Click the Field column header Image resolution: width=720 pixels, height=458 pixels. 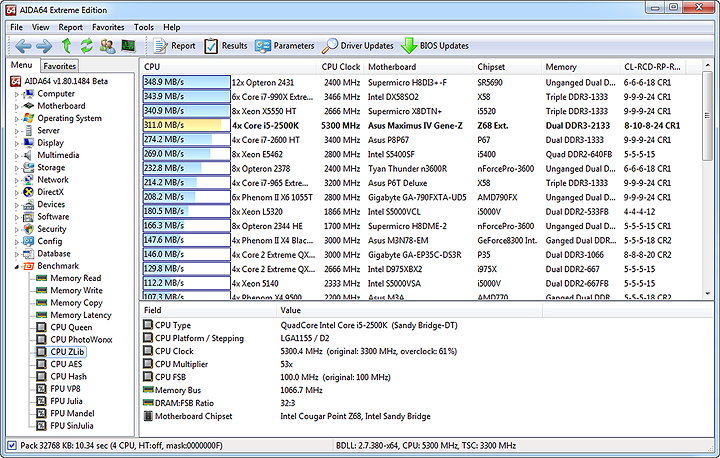pos(208,310)
